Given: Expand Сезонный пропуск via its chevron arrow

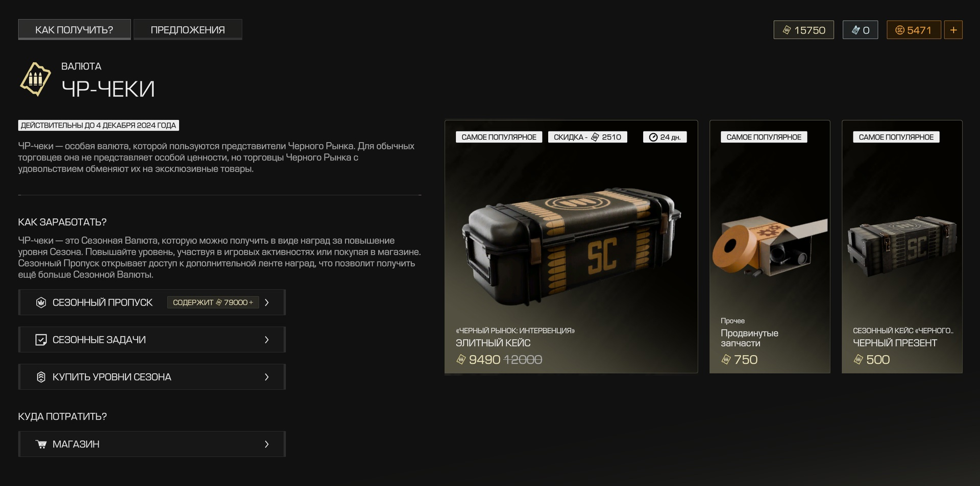Looking at the screenshot, I should pos(266,302).
